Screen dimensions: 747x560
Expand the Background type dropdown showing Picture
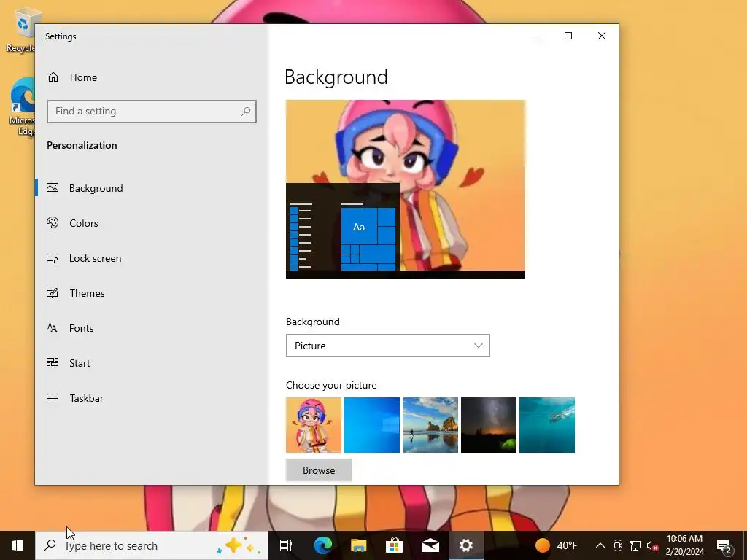point(388,346)
